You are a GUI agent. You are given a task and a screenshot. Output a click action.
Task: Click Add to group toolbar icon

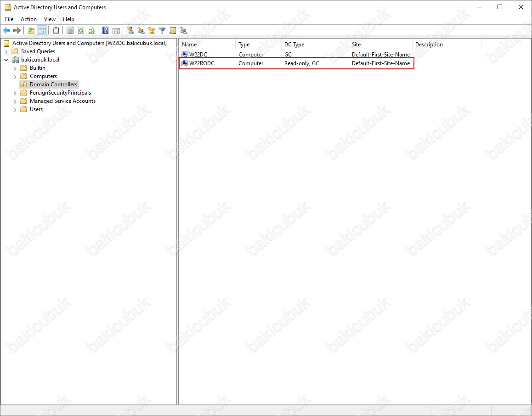pyautogui.click(x=183, y=31)
